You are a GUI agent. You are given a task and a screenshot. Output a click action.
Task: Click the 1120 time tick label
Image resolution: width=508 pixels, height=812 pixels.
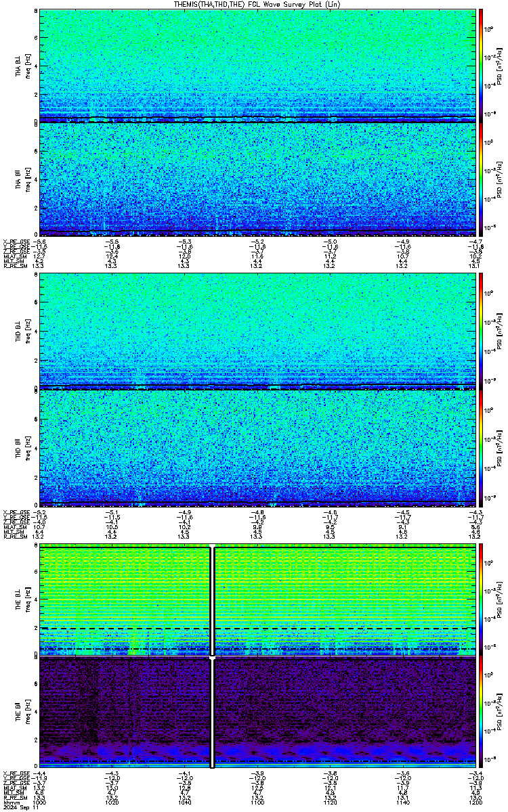point(329,803)
